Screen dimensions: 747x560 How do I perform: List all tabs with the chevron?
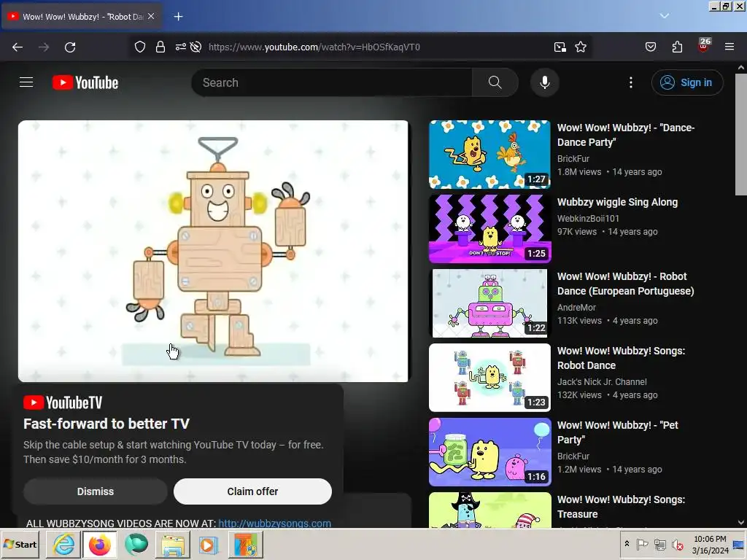coord(665,16)
